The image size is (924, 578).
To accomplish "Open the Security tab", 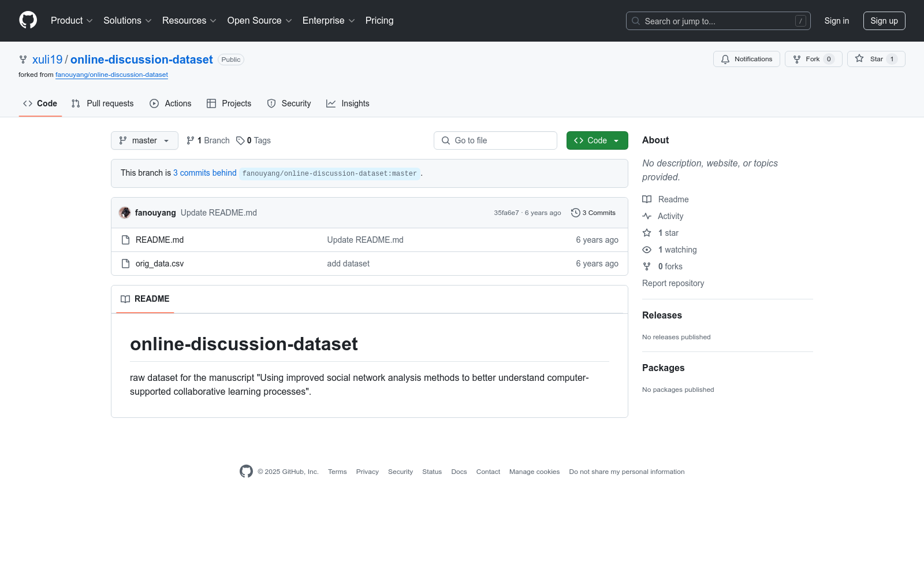I will [x=289, y=103].
